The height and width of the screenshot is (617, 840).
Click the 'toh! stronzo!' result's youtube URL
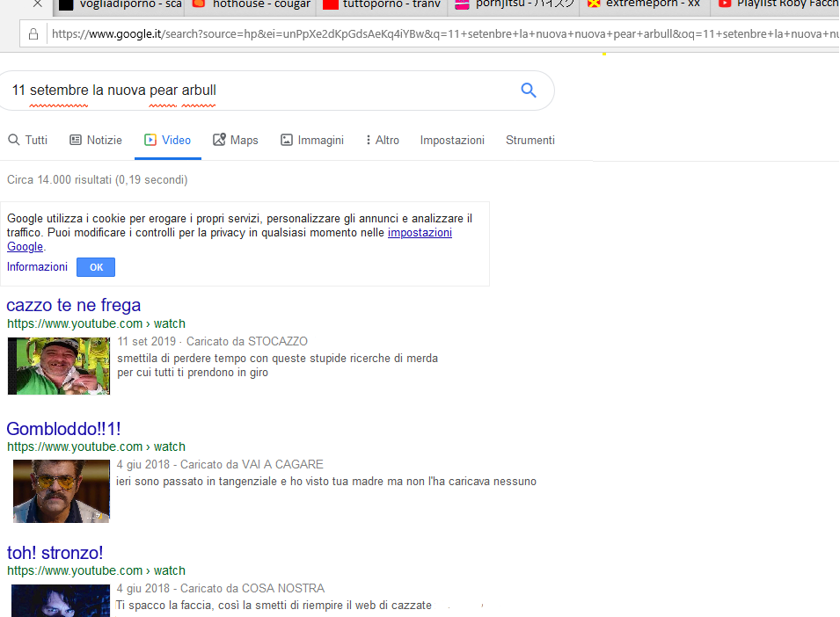pos(96,571)
